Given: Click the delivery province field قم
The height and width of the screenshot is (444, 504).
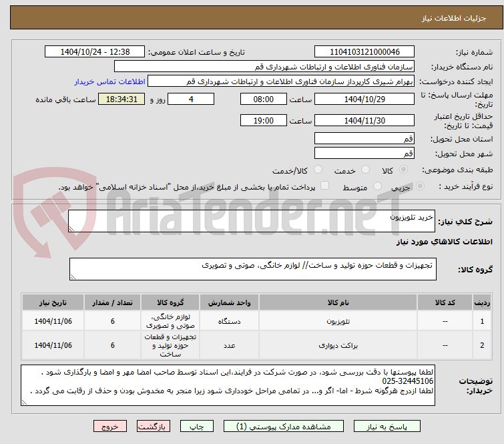Looking at the screenshot, I should click(x=364, y=139).
